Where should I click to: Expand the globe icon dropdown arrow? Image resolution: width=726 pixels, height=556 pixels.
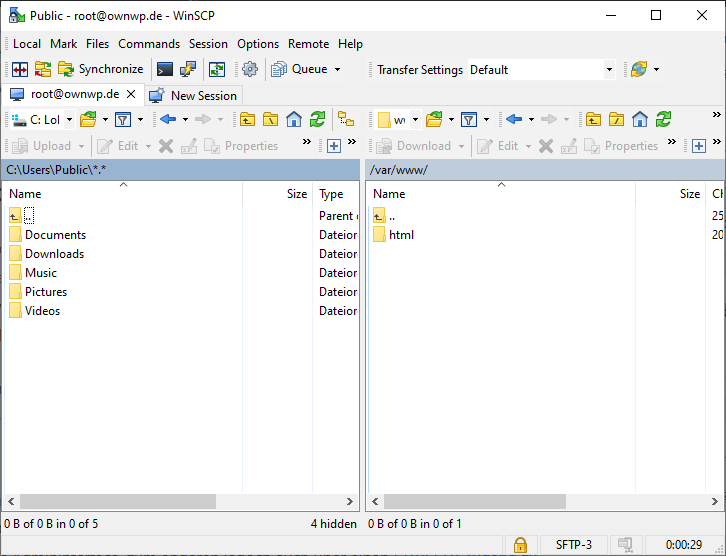click(657, 69)
